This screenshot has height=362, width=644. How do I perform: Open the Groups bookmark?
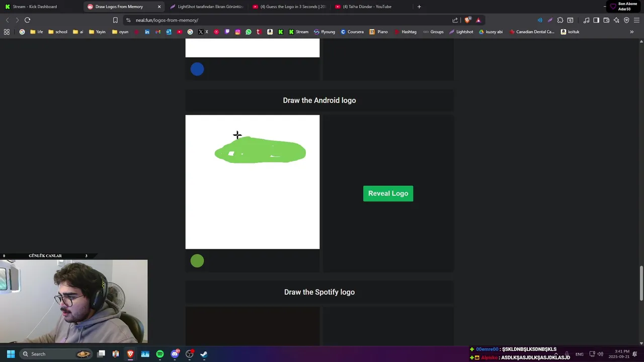click(x=433, y=32)
